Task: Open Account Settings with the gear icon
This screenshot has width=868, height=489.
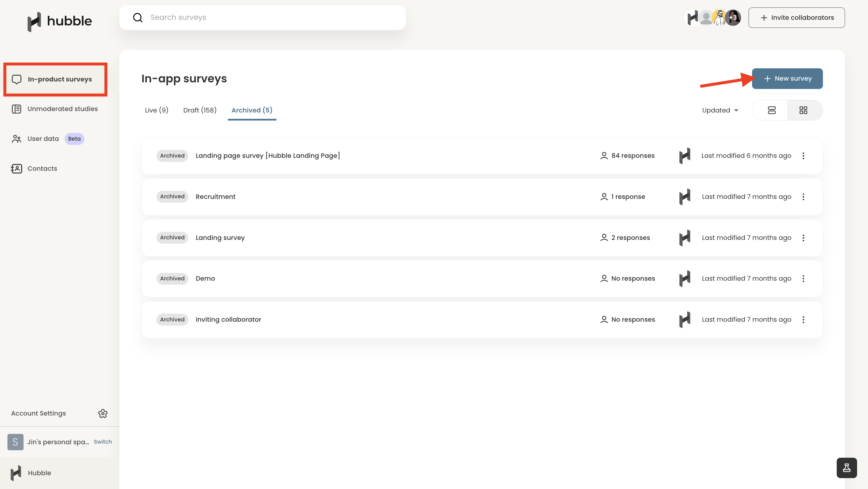Action: [103, 414]
